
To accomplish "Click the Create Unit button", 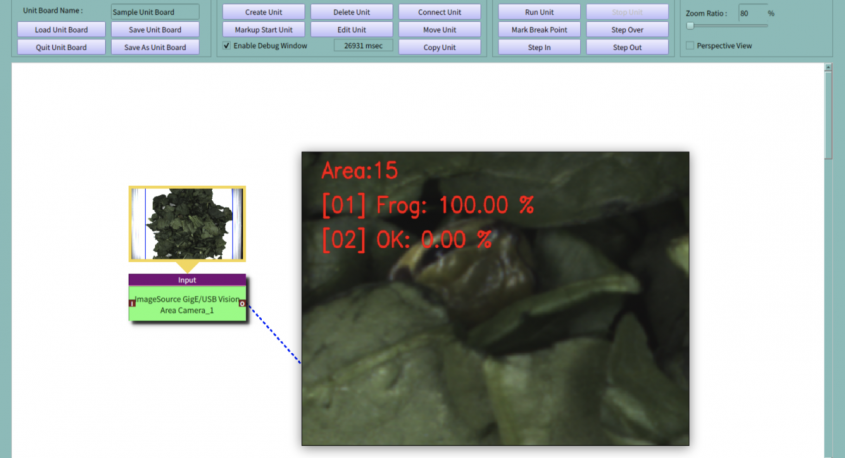I will 262,12.
